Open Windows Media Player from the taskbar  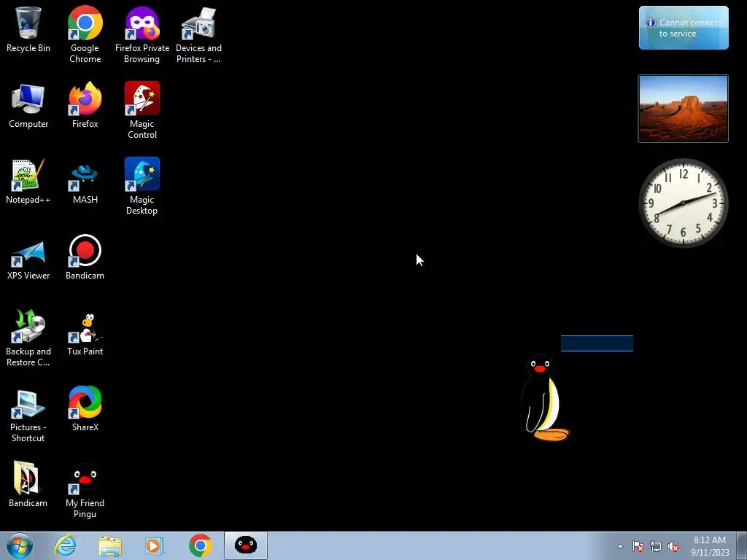(155, 545)
